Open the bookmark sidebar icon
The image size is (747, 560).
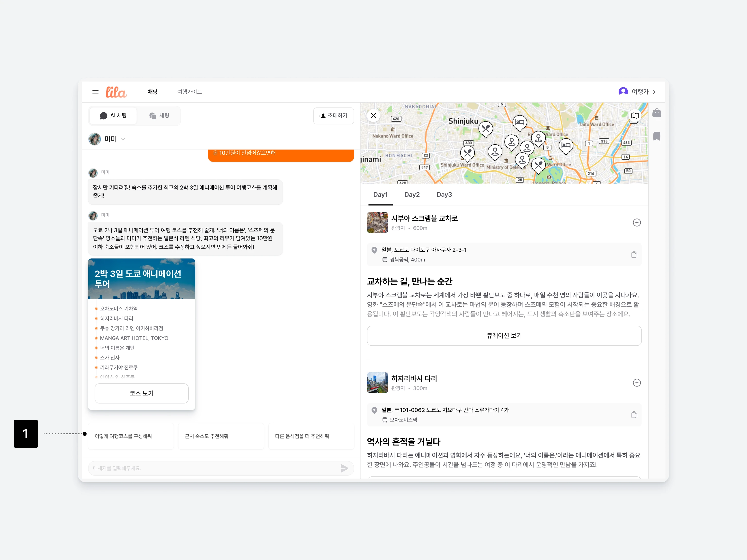657,136
